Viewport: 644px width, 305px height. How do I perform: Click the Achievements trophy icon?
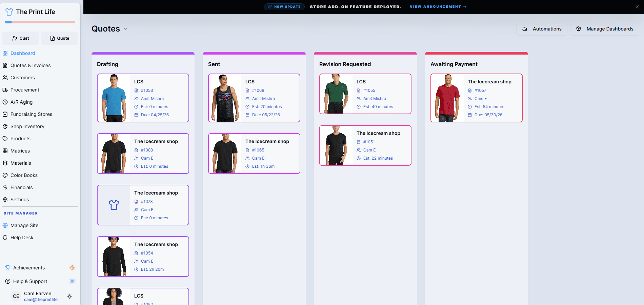click(x=8, y=268)
